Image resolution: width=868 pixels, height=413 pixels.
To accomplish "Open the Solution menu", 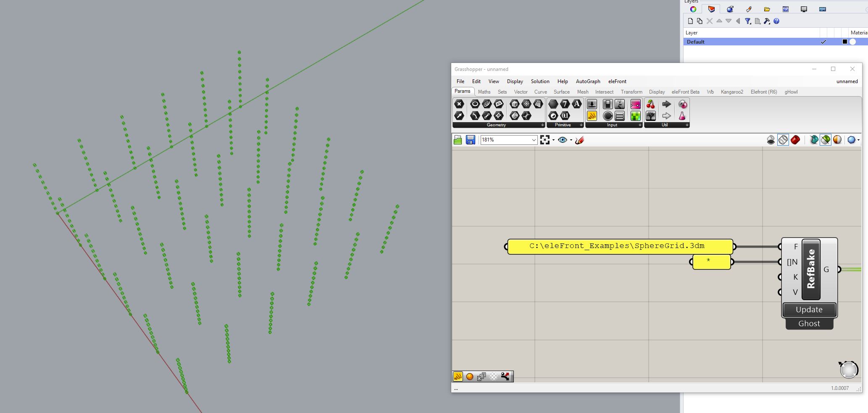I will [540, 81].
